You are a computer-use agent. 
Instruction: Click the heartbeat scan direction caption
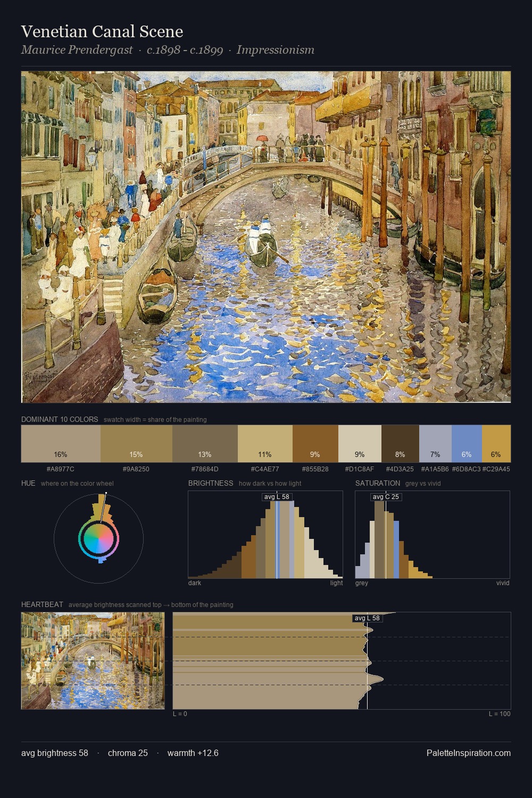pyautogui.click(x=151, y=605)
